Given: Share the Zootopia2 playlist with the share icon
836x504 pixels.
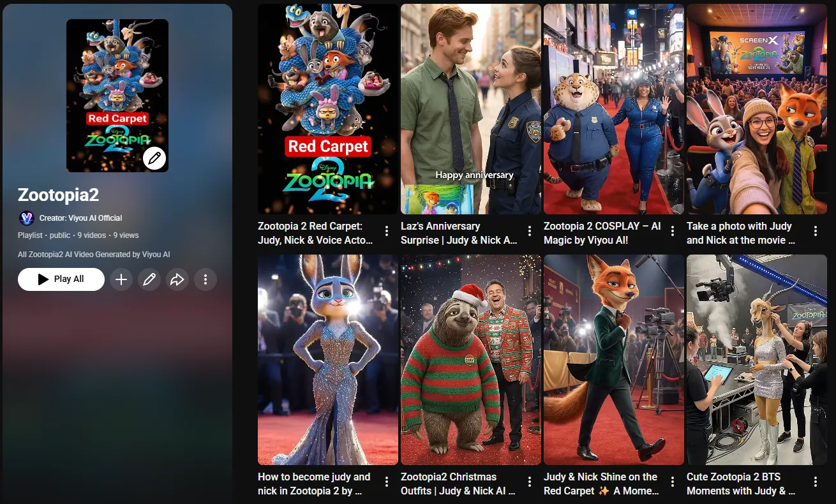Looking at the screenshot, I should (x=177, y=279).
